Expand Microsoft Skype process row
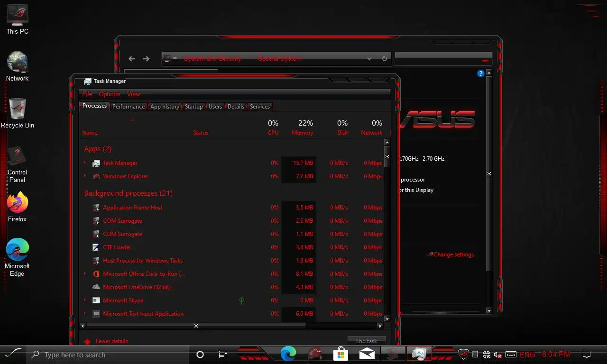 pos(85,300)
